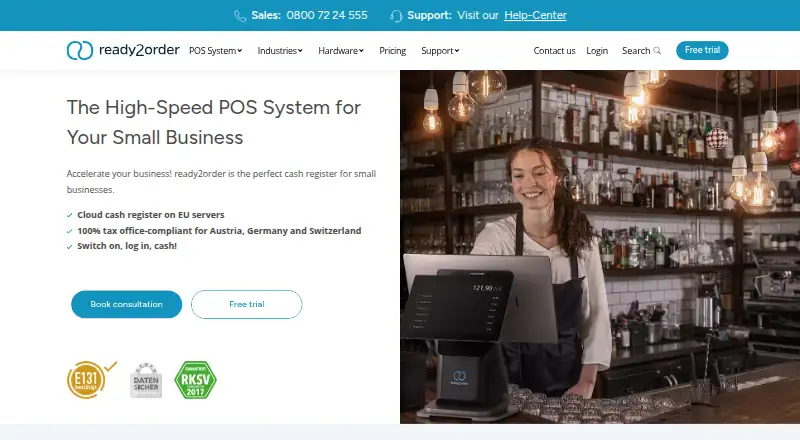
Task: Click the "Sales:" label in top bar
Action: (x=266, y=15)
